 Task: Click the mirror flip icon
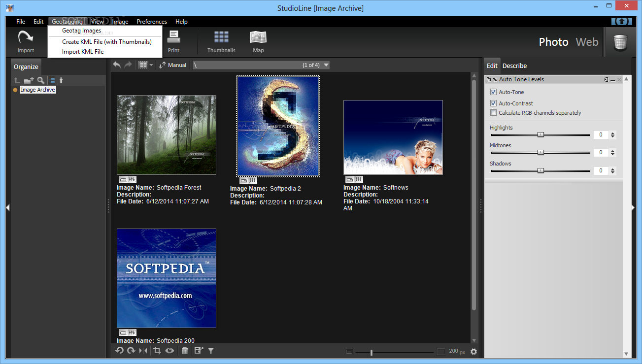coord(143,351)
